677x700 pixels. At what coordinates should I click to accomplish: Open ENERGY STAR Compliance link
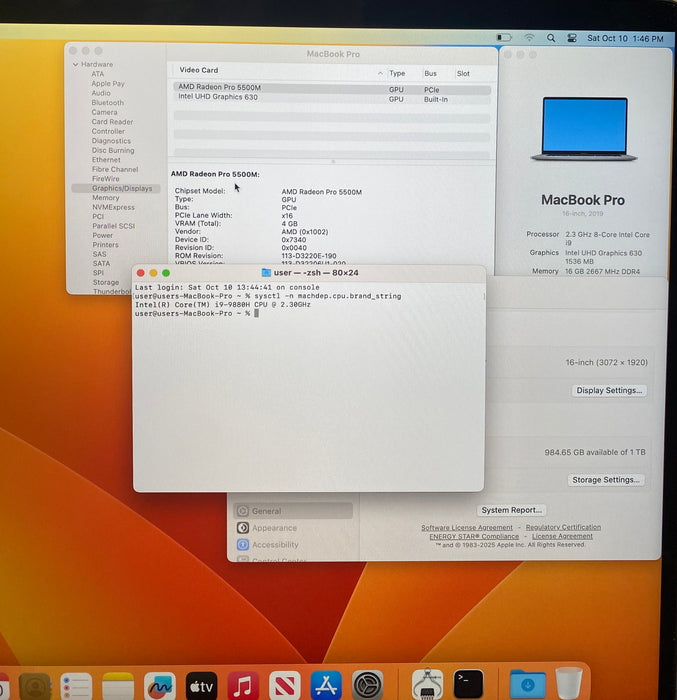pyautogui.click(x=474, y=536)
